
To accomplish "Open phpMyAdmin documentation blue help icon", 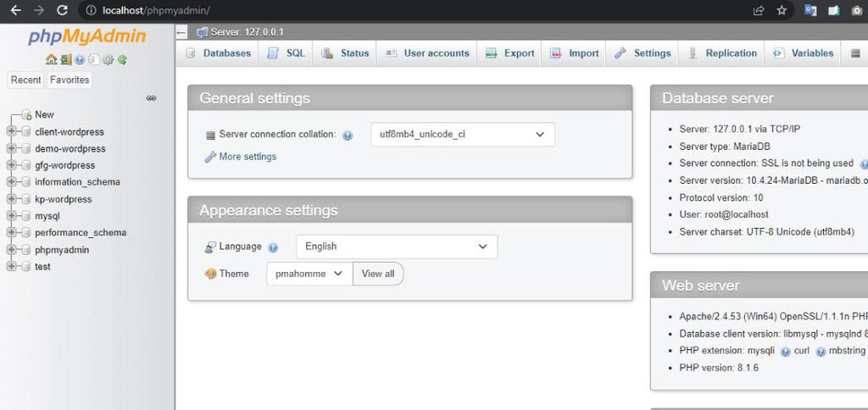I will [x=80, y=60].
